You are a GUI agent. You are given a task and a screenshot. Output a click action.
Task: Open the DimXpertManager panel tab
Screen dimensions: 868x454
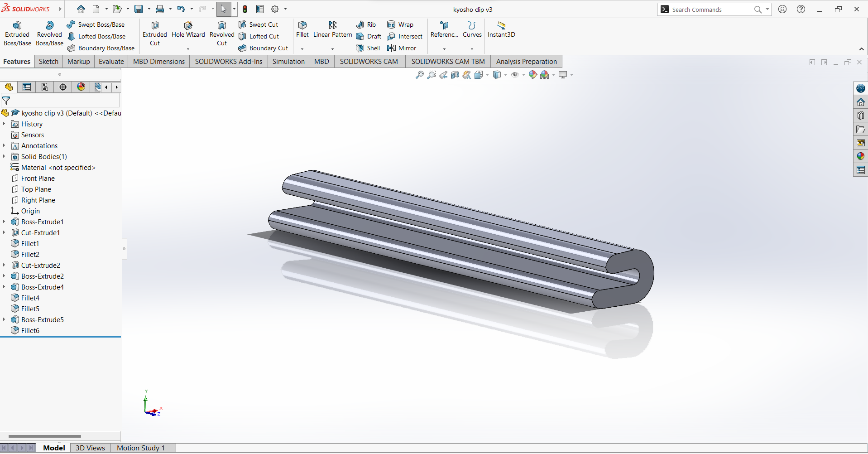click(x=63, y=87)
